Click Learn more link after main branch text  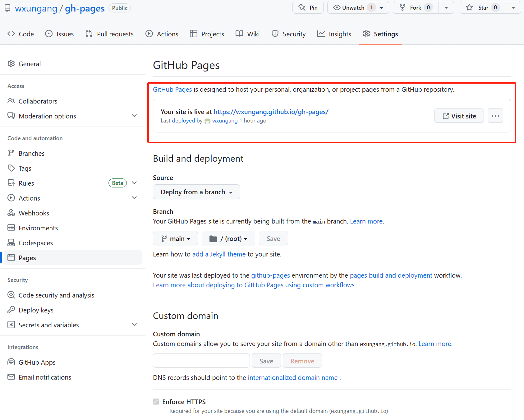click(366, 221)
